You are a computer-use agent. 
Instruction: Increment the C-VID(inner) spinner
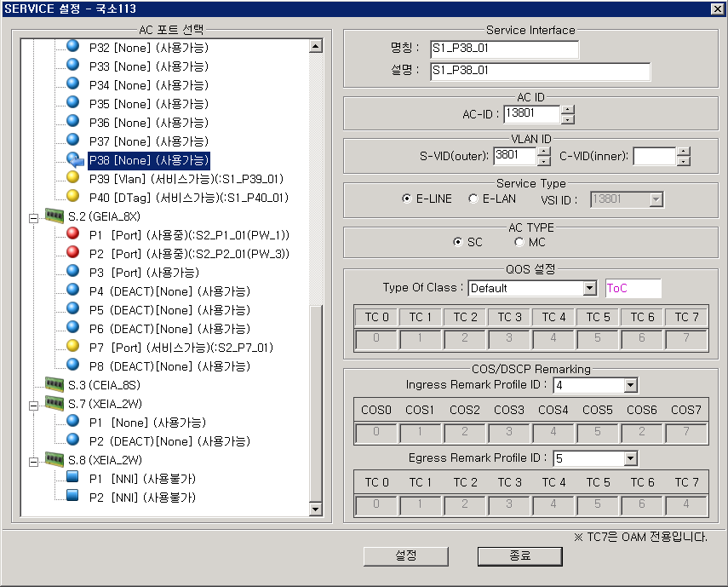[x=684, y=152]
